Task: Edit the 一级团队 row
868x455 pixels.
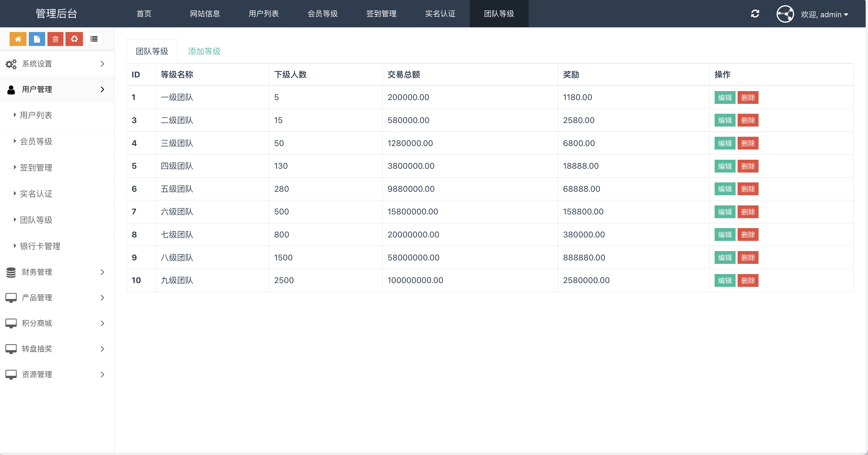Action: (724, 97)
